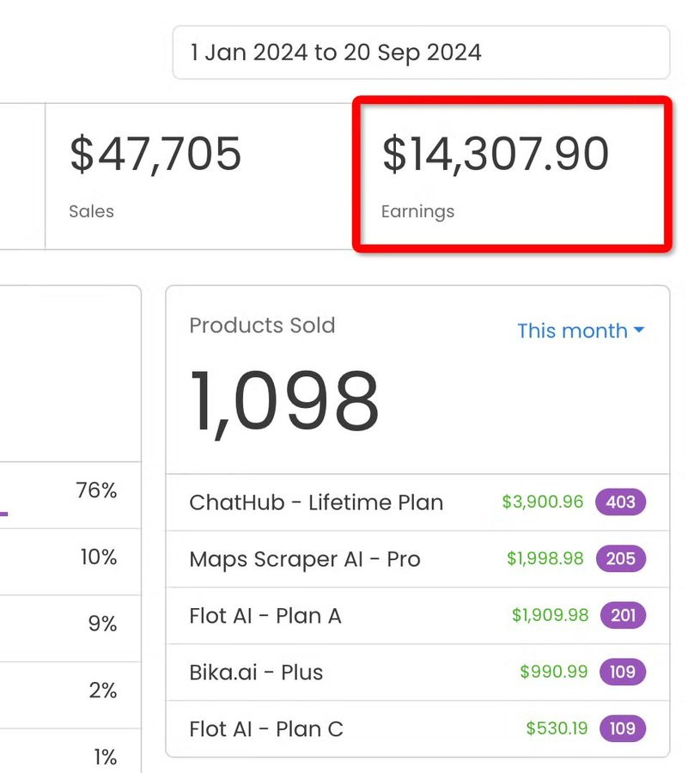Image resolution: width=700 pixels, height=773 pixels.
Task: Open the Maps Scraper AI - Pro product
Action: tap(305, 559)
